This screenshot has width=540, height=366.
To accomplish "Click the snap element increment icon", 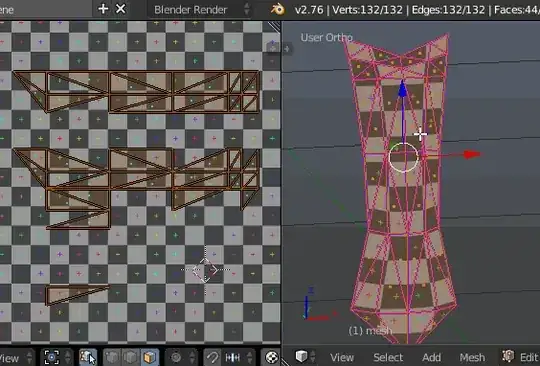I will coord(233,358).
